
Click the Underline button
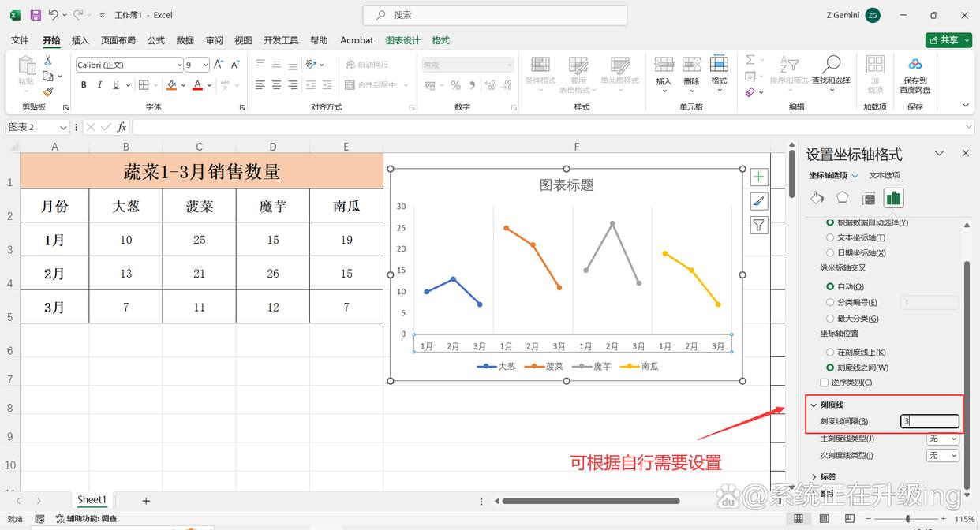[116, 85]
